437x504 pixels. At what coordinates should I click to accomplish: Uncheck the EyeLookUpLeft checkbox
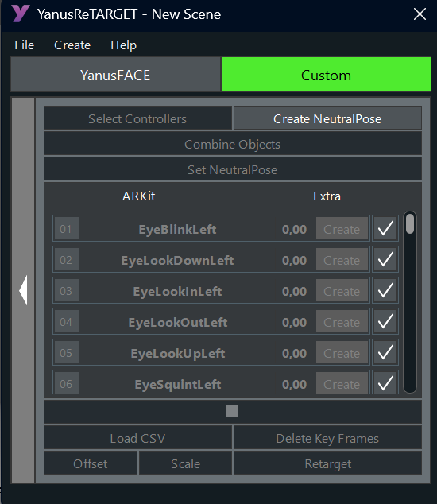[385, 352]
